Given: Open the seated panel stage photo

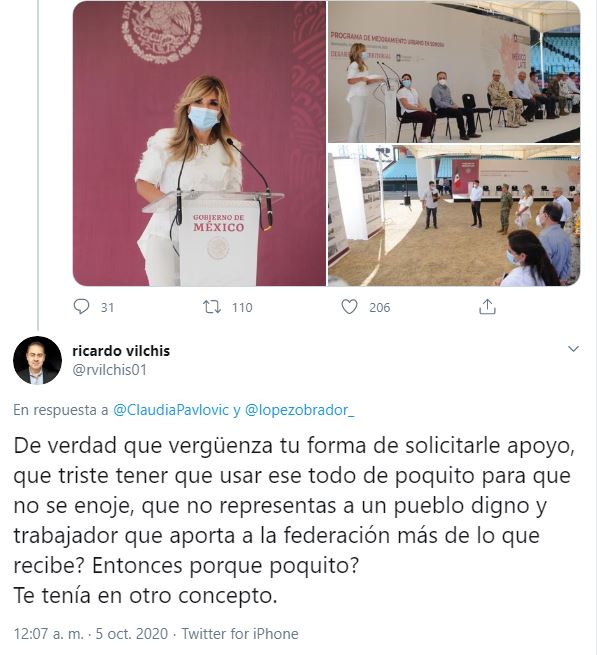Looking at the screenshot, I should coord(454,72).
